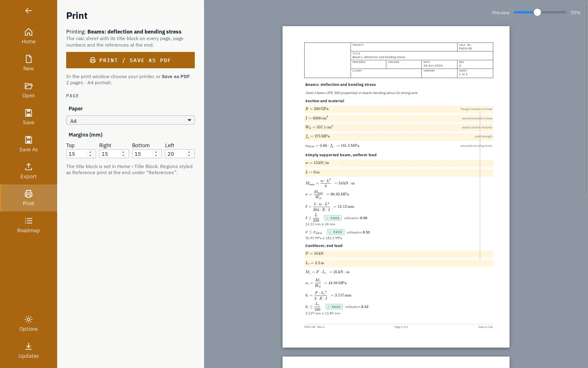Viewport: 588px width, 368px height.
Task: Go to Home in the sidebar
Action: 29,36
